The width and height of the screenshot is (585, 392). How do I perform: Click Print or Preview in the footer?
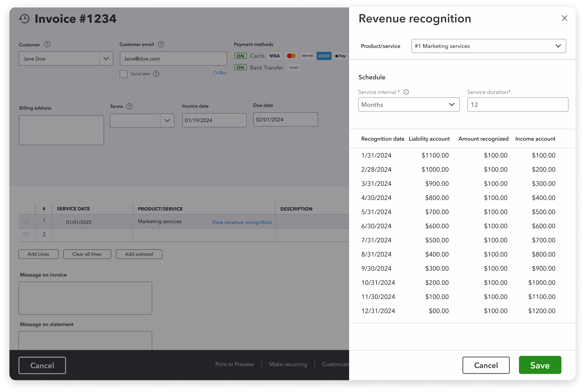click(235, 364)
